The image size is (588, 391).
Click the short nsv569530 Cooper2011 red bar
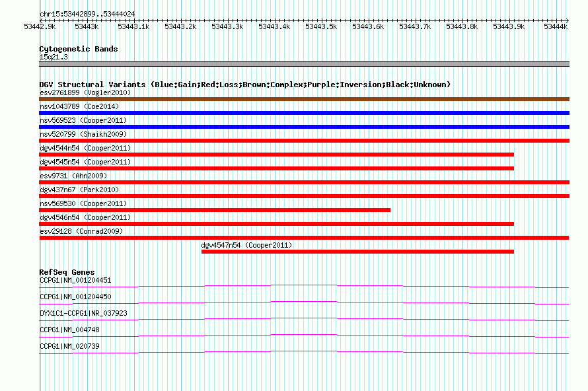click(x=215, y=210)
